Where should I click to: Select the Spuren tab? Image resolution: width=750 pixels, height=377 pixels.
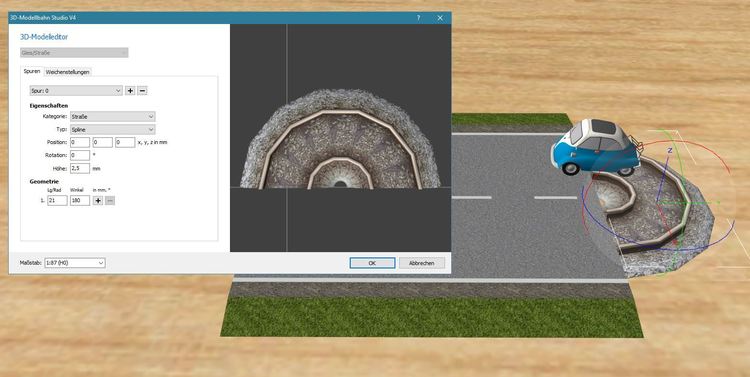click(x=32, y=71)
